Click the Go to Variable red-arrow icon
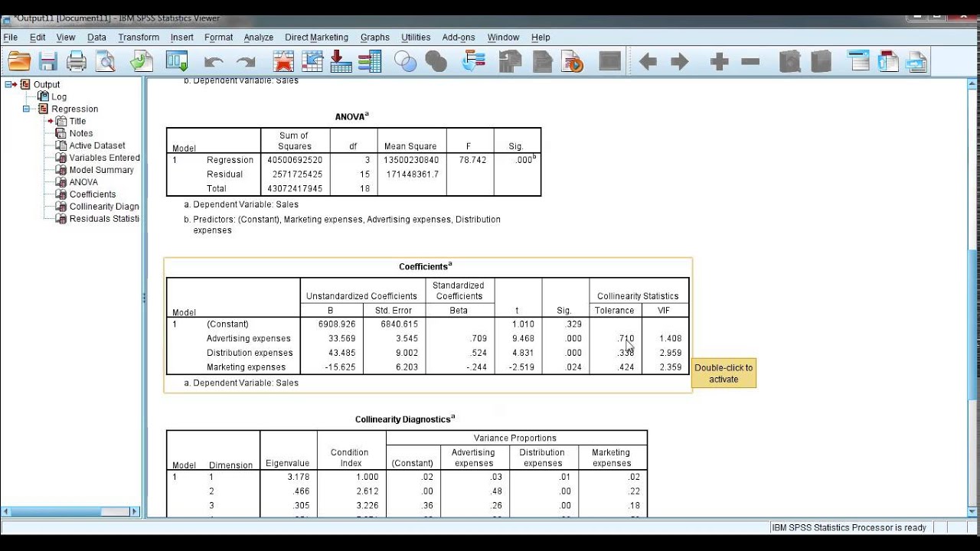Viewport: 980px width, 551px height. tap(341, 62)
